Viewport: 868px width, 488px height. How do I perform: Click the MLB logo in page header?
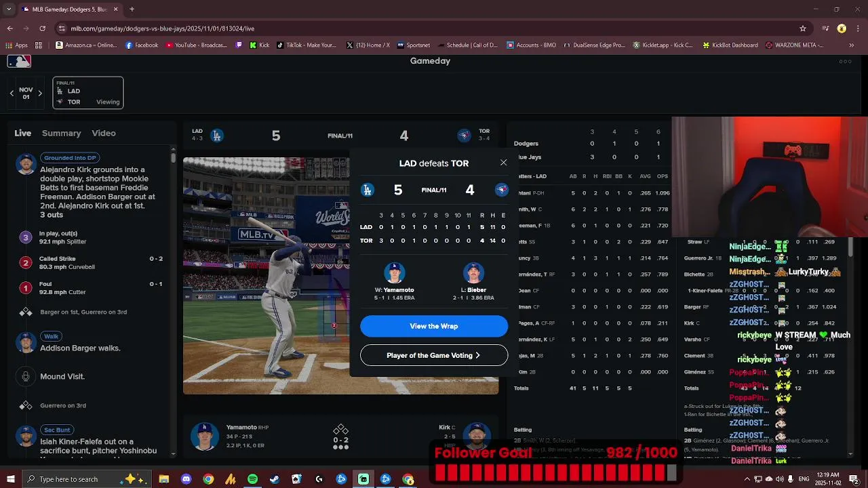click(19, 61)
